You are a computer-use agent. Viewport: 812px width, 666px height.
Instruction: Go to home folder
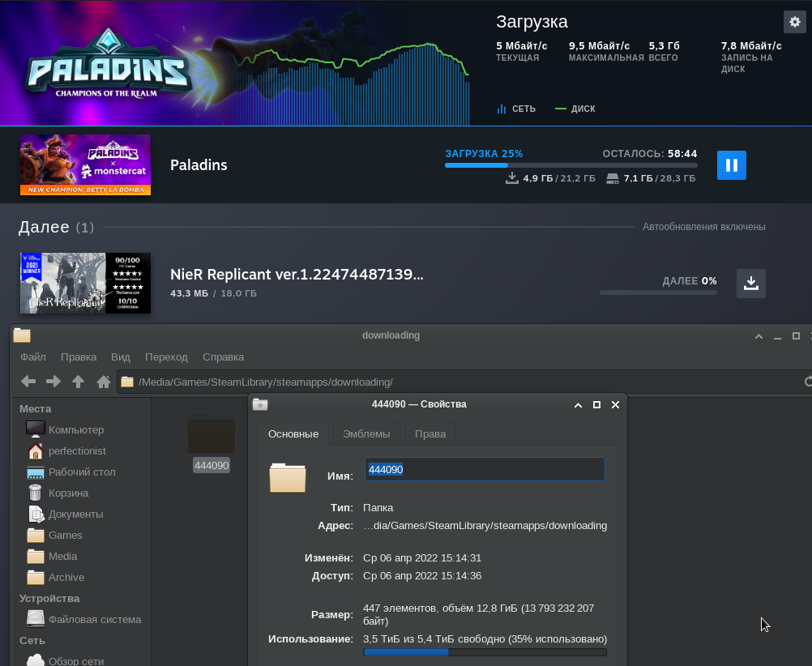pyautogui.click(x=104, y=382)
